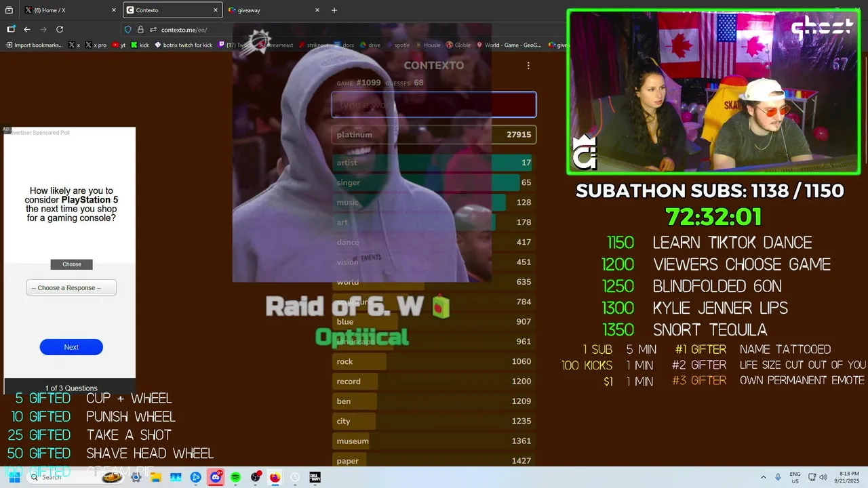Open the 'Globle' bookmark
The height and width of the screenshot is (488, 868).
(458, 45)
